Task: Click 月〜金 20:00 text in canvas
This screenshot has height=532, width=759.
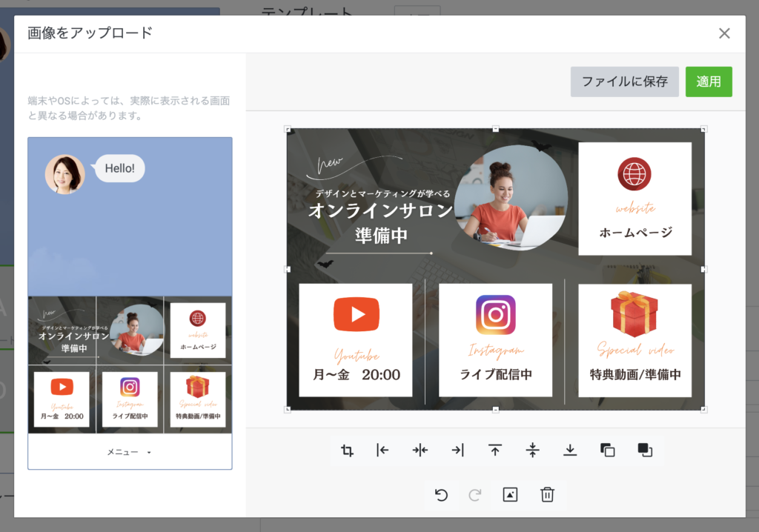Action: 357,375
